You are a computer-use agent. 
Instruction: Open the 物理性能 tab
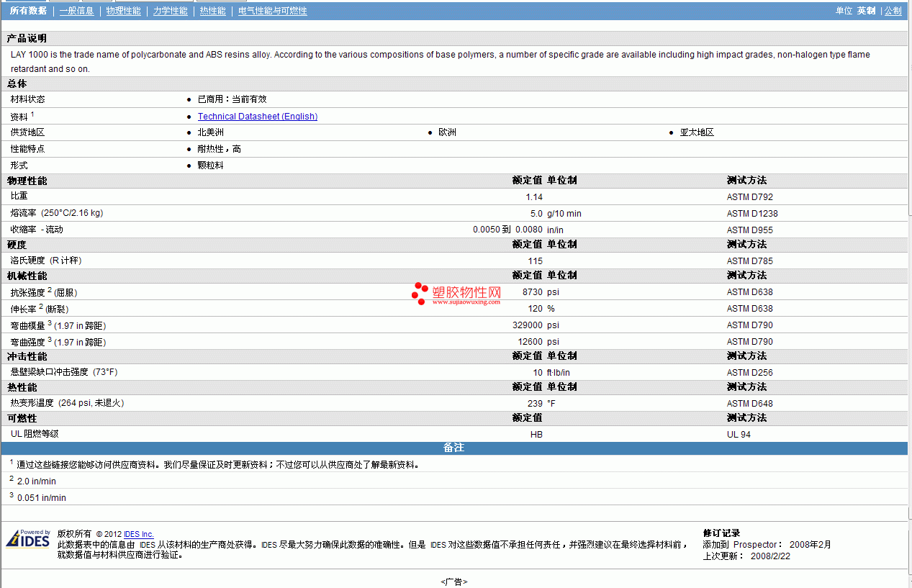pyautogui.click(x=124, y=11)
